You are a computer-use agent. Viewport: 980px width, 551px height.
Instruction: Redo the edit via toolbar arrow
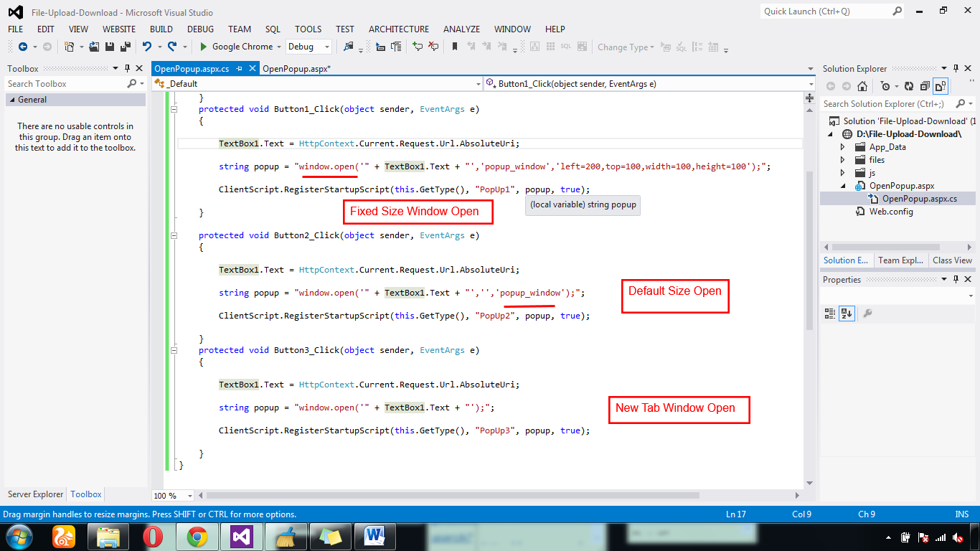[x=172, y=47]
